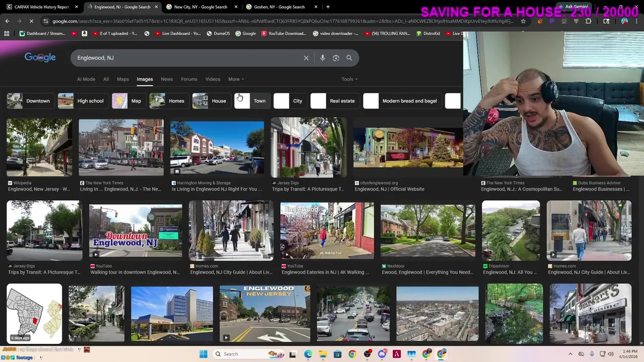
Task: Open Windows Start menu
Action: click(x=203, y=354)
